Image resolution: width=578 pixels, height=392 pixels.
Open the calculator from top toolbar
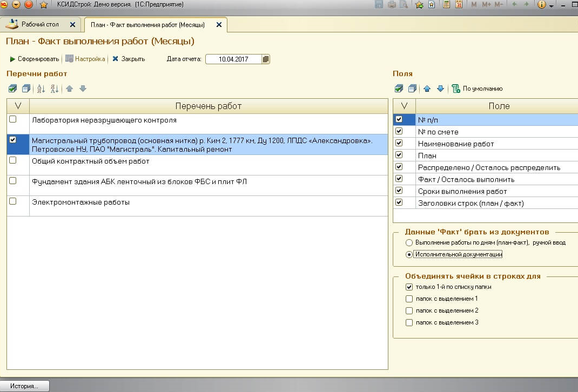tap(447, 5)
